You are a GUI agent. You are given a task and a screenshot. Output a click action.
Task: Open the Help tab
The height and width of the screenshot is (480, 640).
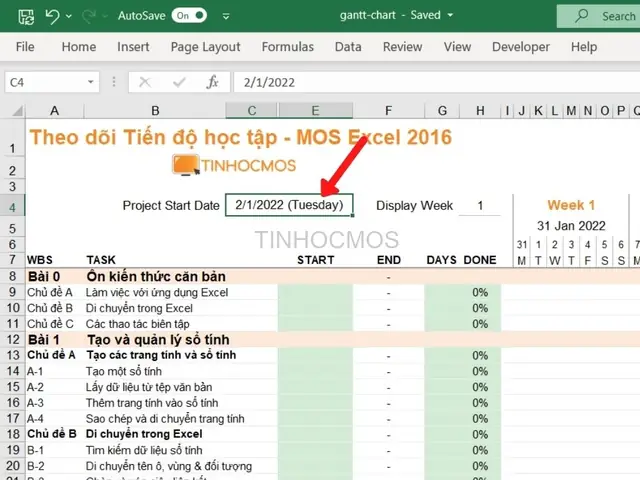(x=584, y=47)
